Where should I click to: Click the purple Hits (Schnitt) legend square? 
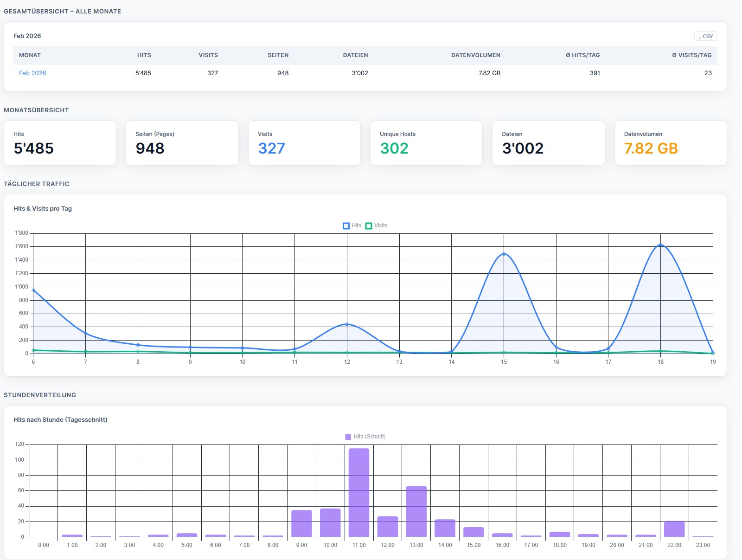348,436
